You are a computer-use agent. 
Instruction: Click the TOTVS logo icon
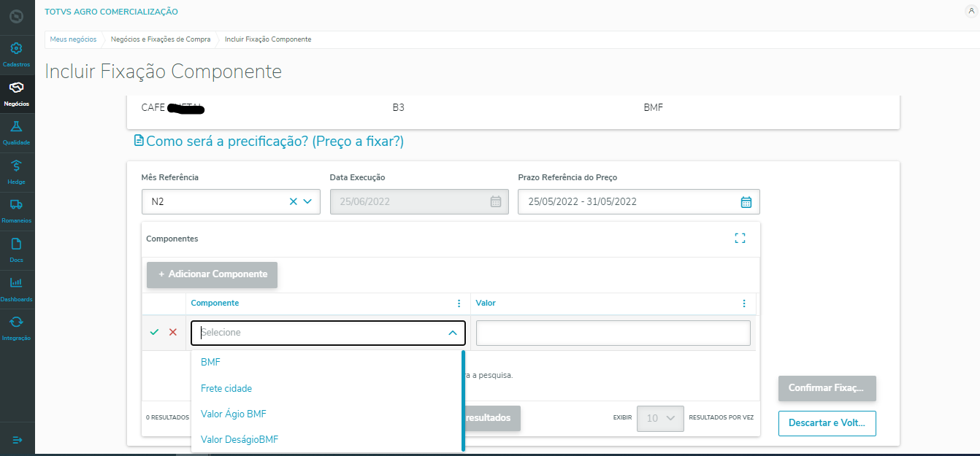coord(17,15)
